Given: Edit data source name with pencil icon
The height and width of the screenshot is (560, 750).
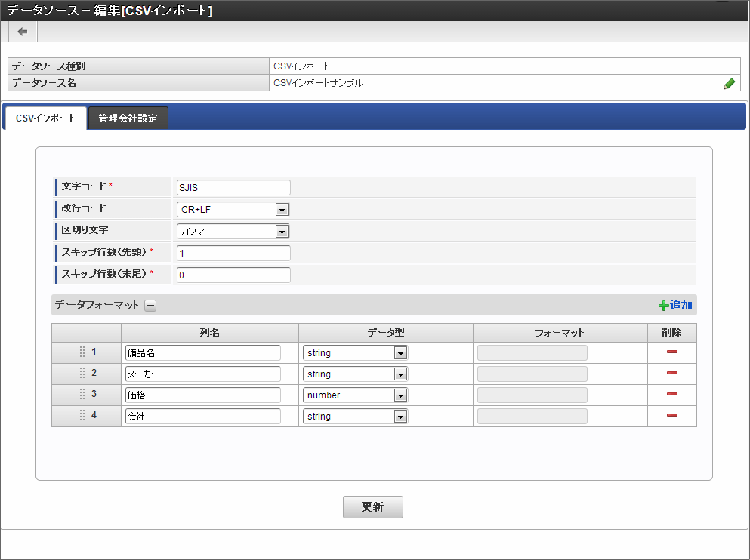Looking at the screenshot, I should click(729, 84).
